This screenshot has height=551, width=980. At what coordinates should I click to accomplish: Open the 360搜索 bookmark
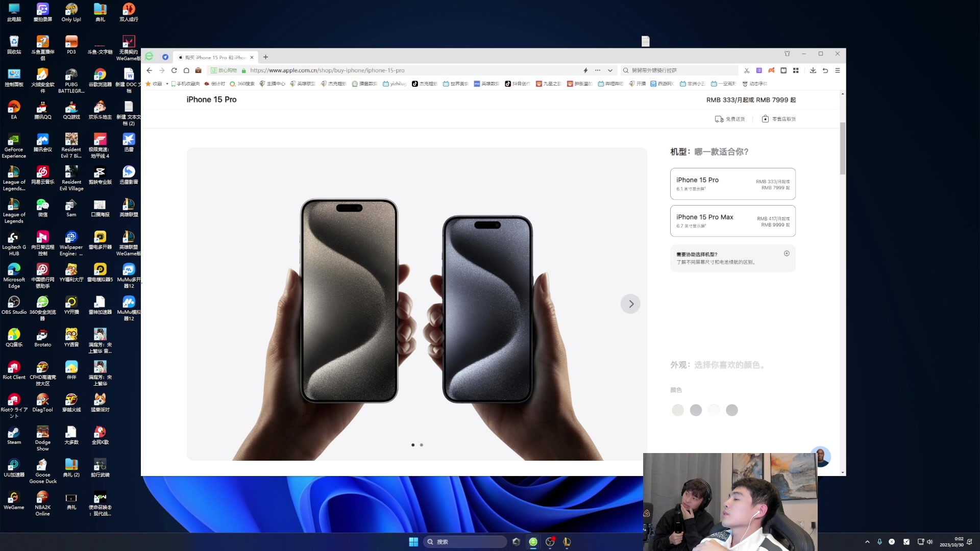pos(242,84)
